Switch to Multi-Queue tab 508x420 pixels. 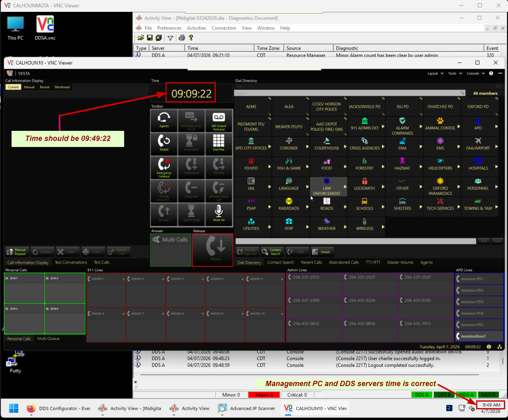[x=48, y=338]
